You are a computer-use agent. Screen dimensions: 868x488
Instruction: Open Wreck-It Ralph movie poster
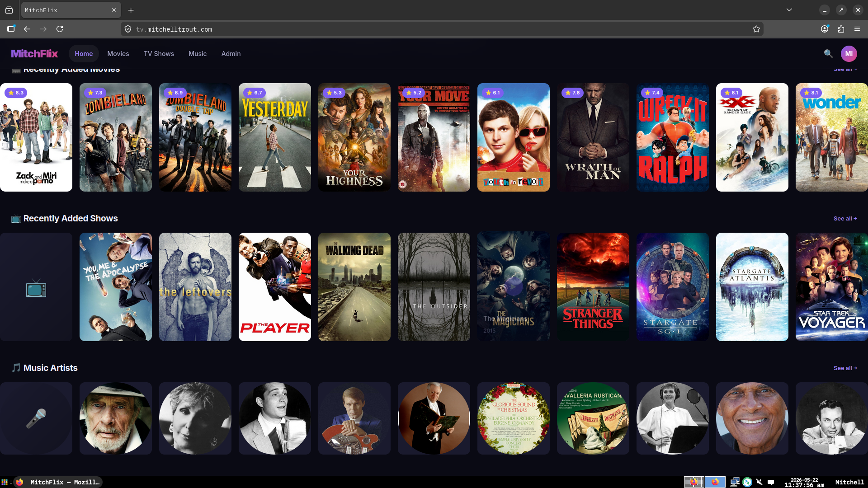coord(673,137)
